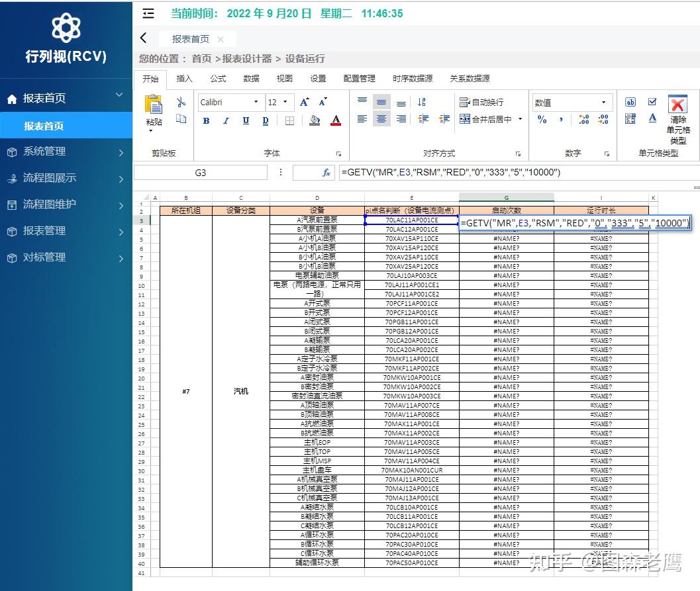
Task: Click the decrease decimal icon
Action: (603, 119)
